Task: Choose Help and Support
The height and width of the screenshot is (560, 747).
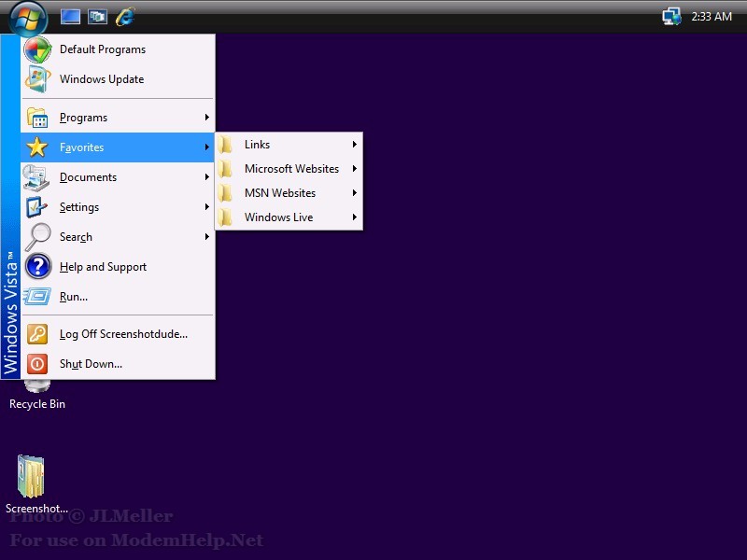Action: click(x=118, y=267)
